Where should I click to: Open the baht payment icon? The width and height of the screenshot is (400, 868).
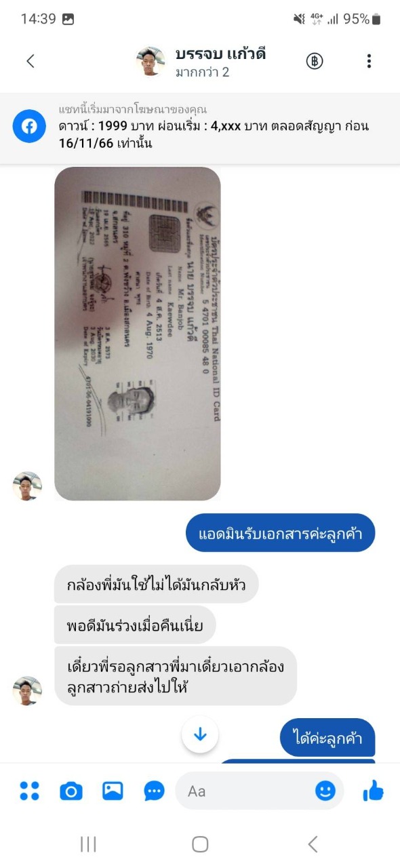coord(315,61)
